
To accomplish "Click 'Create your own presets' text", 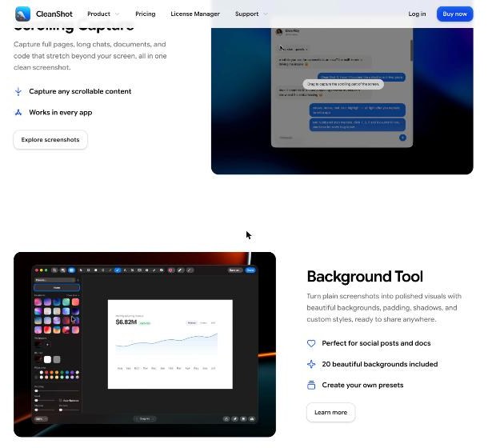I will point(362,385).
